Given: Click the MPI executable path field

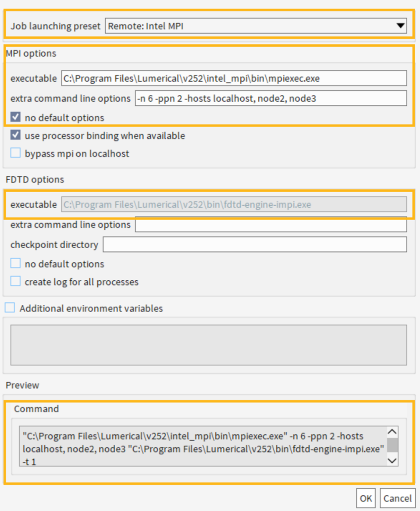Looking at the screenshot, I should [234, 79].
